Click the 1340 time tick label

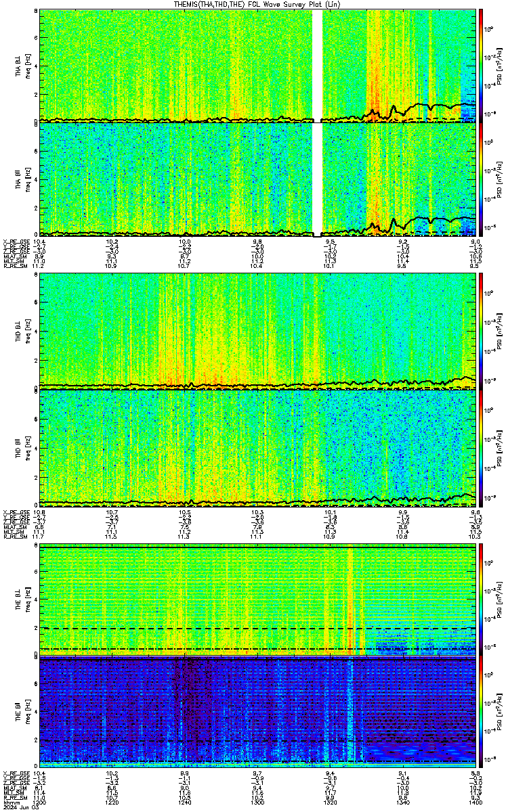point(402,802)
